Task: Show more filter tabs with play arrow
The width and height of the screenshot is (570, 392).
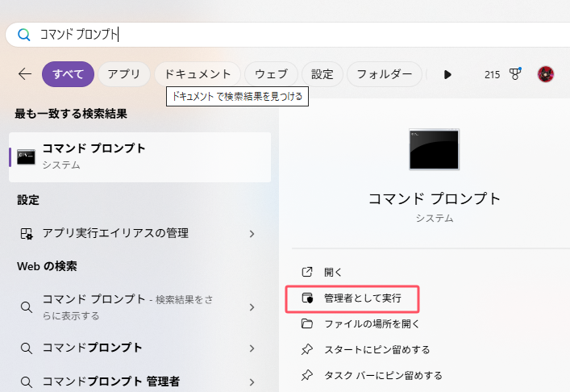Action: [447, 74]
